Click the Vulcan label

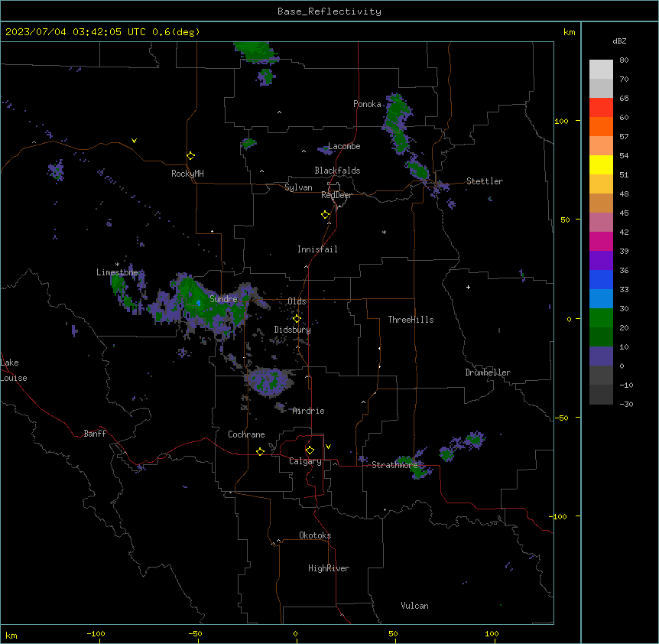pos(414,606)
